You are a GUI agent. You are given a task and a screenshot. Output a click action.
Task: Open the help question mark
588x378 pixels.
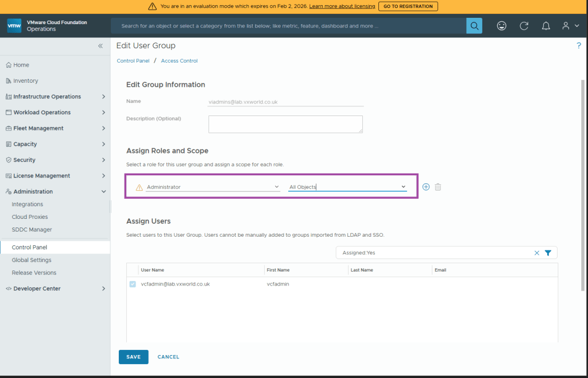click(579, 46)
